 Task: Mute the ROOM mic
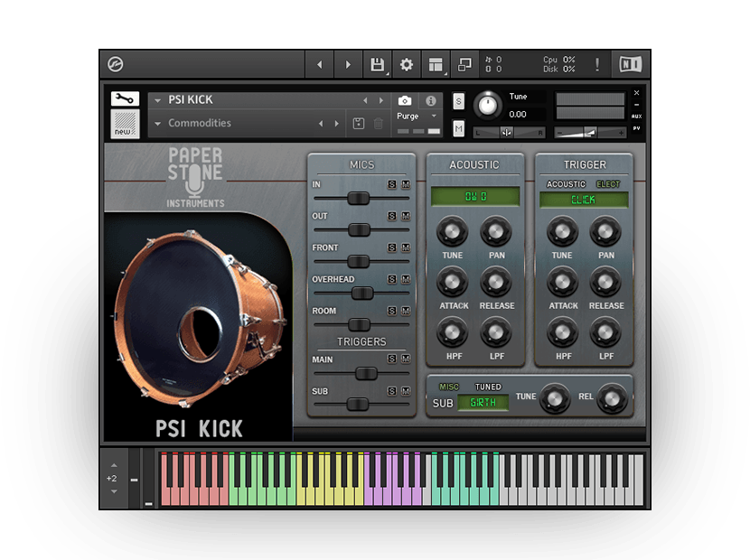[x=406, y=311]
